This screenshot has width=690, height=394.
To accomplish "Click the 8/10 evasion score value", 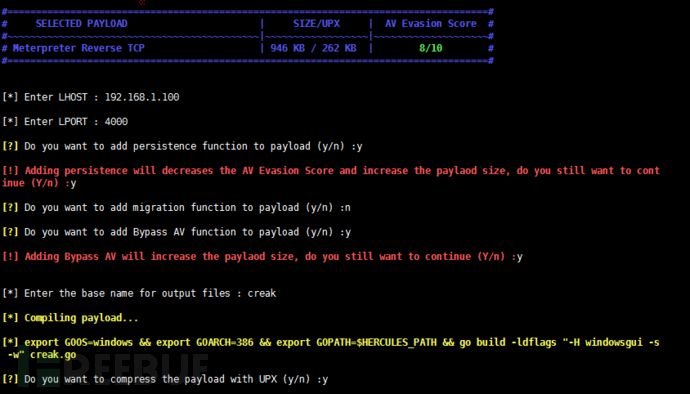I will point(431,48).
